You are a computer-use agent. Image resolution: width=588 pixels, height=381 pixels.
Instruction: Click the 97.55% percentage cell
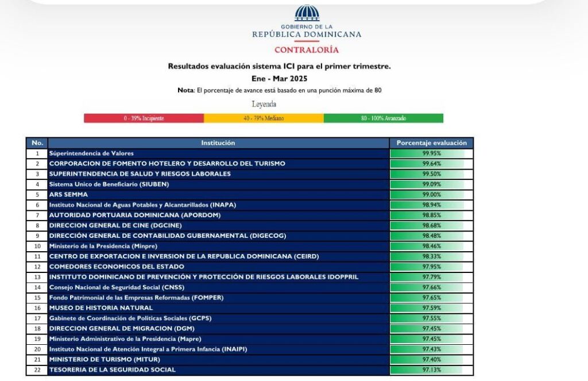432,318
